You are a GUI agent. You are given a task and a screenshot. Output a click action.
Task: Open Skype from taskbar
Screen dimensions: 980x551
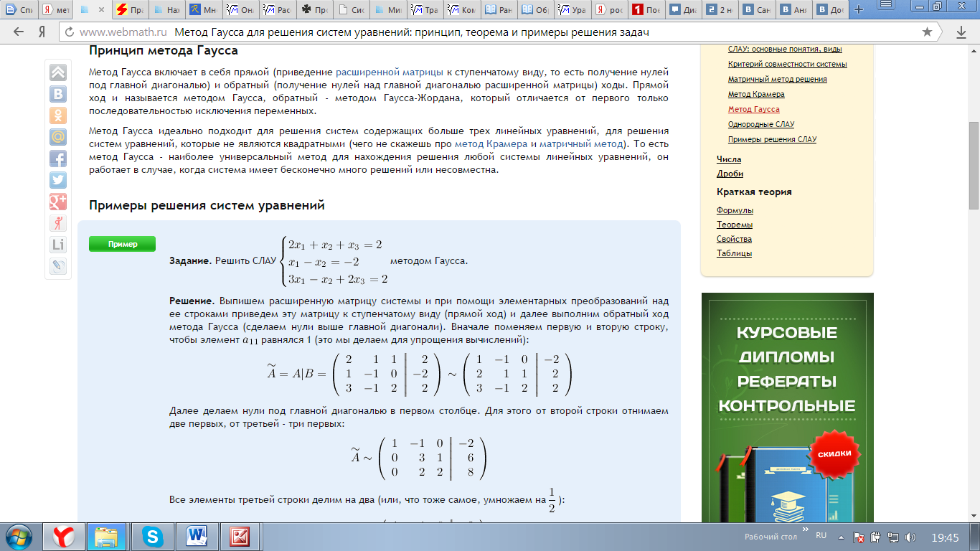(x=151, y=536)
